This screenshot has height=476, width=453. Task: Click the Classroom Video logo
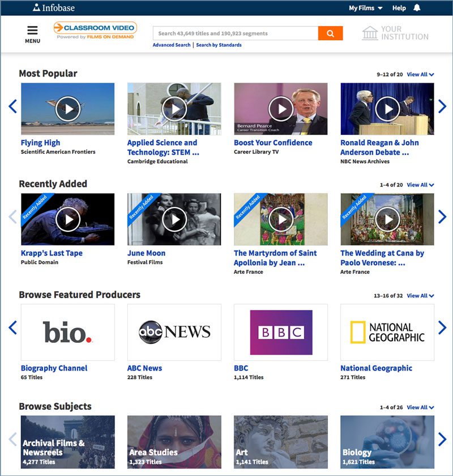pyautogui.click(x=95, y=31)
